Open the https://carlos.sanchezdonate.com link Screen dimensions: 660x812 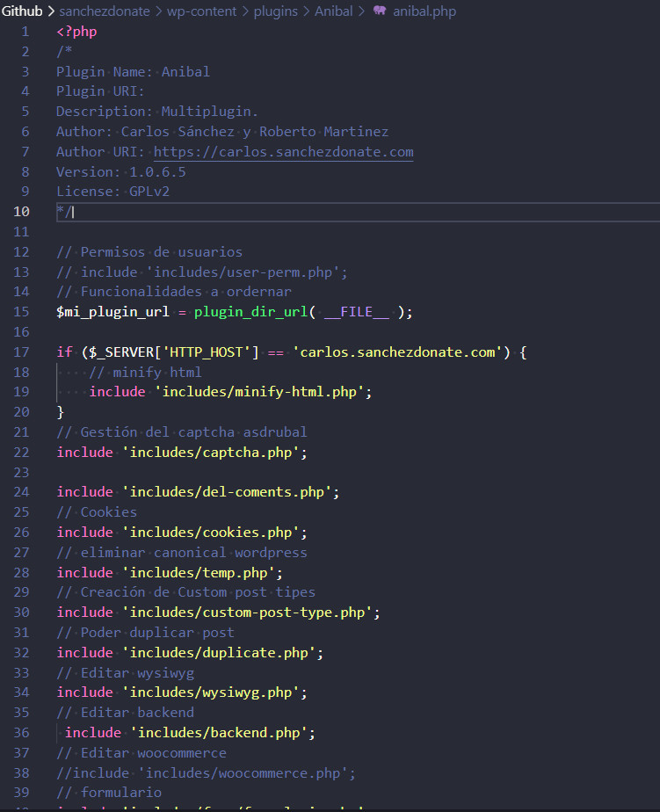coord(283,152)
